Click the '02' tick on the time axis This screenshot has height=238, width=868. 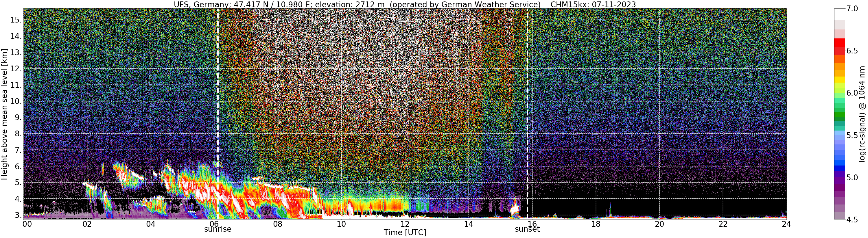[x=87, y=224]
